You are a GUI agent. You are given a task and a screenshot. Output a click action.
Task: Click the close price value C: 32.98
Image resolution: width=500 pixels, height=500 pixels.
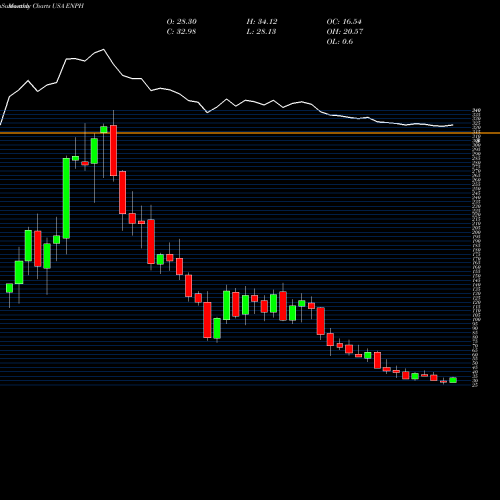click(x=181, y=32)
